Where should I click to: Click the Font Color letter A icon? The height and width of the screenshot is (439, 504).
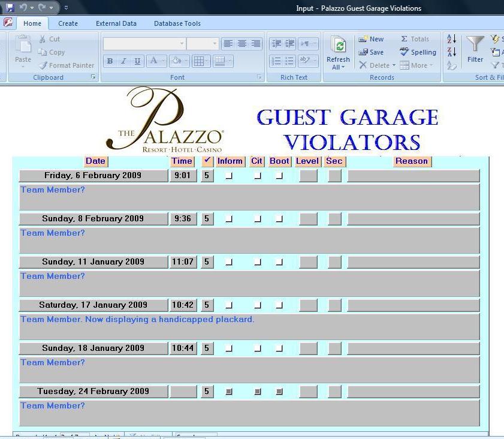(153, 61)
